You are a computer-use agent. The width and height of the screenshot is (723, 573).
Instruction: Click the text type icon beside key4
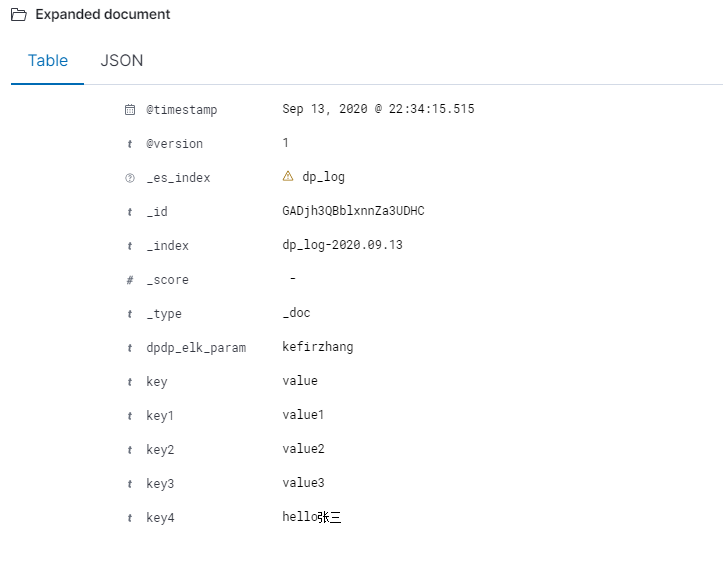pyautogui.click(x=130, y=518)
